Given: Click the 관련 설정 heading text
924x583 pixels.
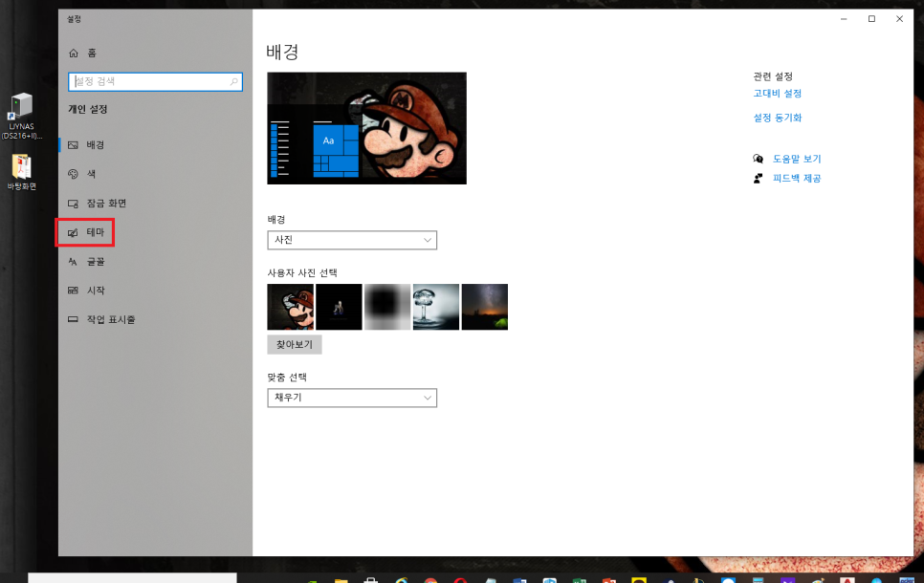Looking at the screenshot, I should pyautogui.click(x=773, y=76).
